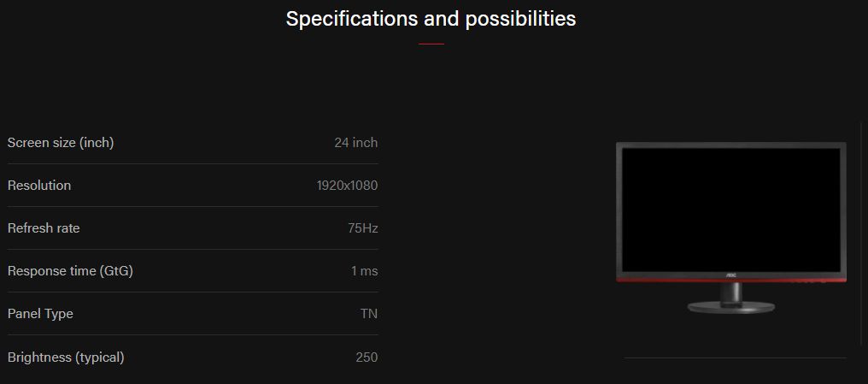
Task: Click the monitor product image screen
Action: [730, 208]
